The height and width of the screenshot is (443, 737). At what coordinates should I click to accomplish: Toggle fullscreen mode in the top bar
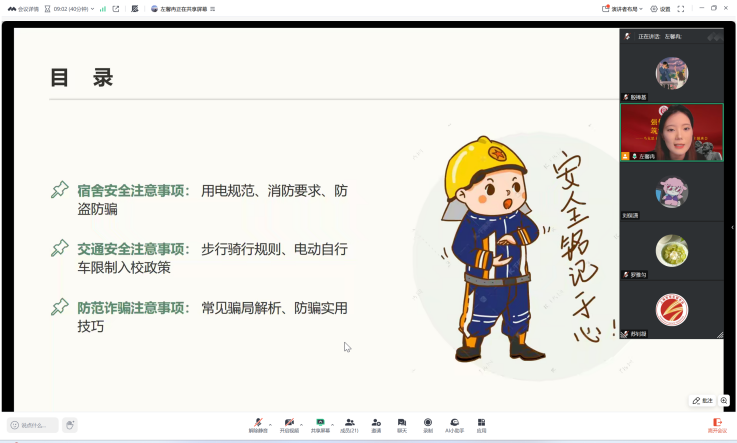682,8
